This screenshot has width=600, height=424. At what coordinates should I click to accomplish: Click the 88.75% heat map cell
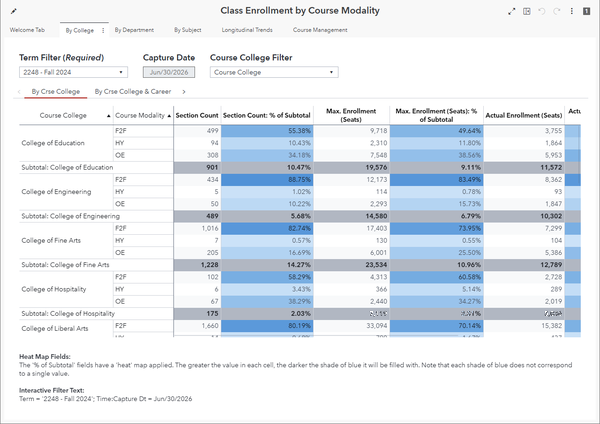pyautogui.click(x=267, y=179)
